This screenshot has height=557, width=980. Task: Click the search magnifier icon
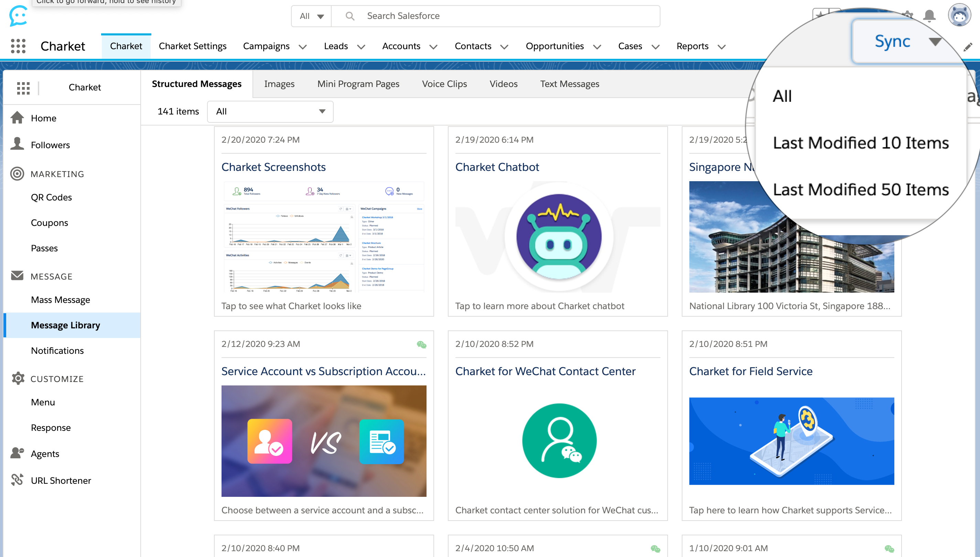[x=349, y=16]
